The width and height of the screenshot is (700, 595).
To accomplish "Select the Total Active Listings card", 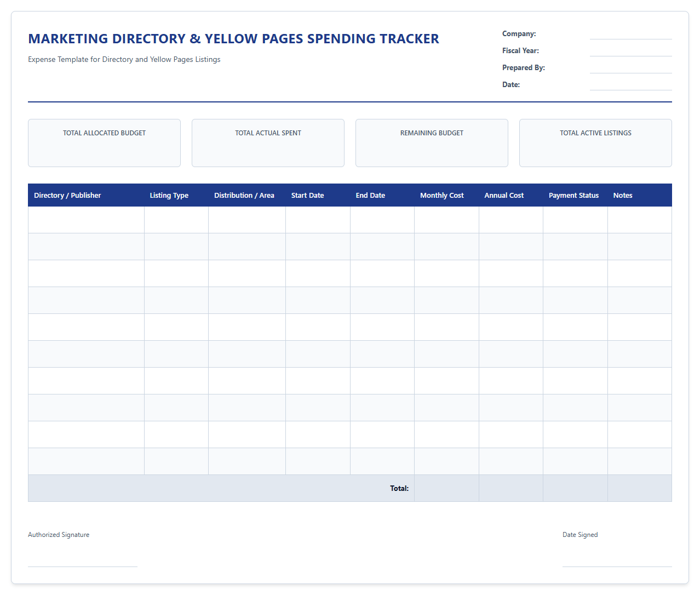I will (x=595, y=143).
